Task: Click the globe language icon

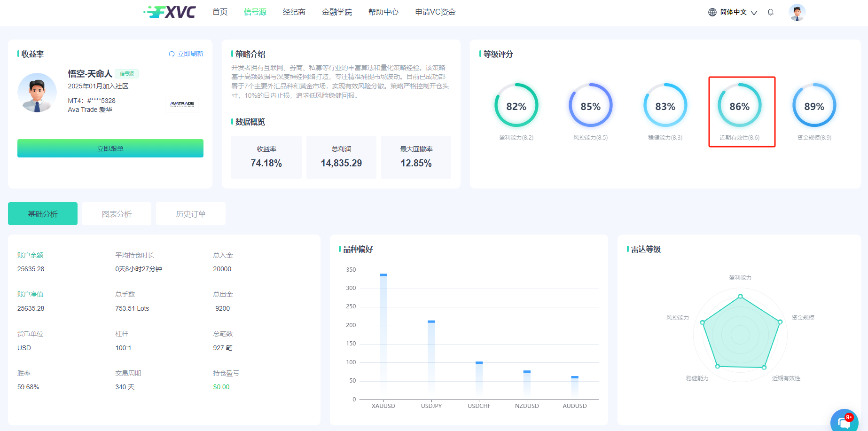Action: (712, 12)
